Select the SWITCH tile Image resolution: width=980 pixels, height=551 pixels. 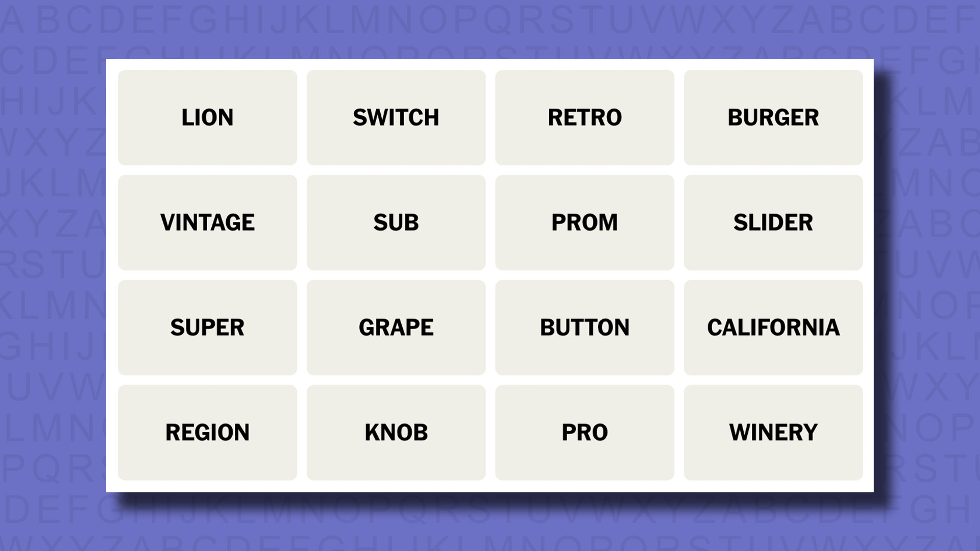click(x=396, y=117)
